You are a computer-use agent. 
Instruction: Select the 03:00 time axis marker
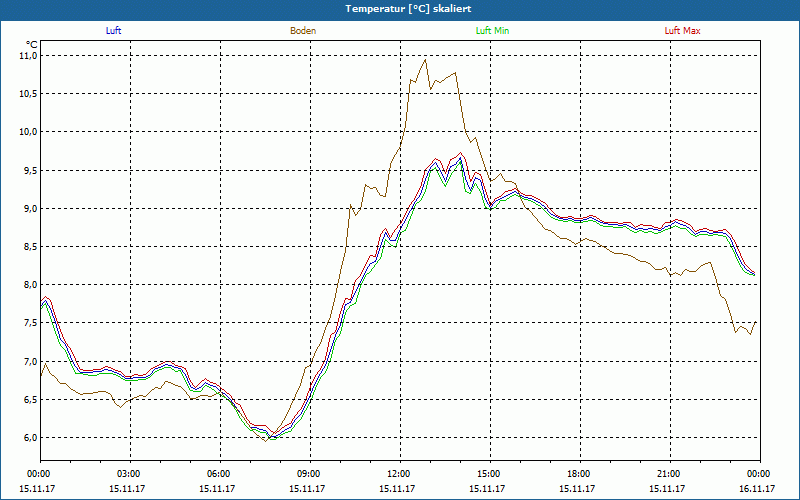129,473
